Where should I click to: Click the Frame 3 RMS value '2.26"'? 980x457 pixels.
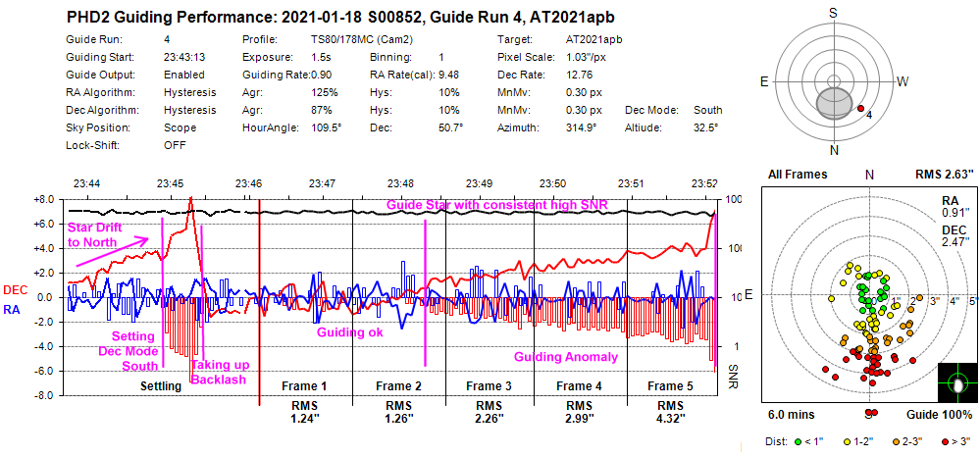coord(490,418)
